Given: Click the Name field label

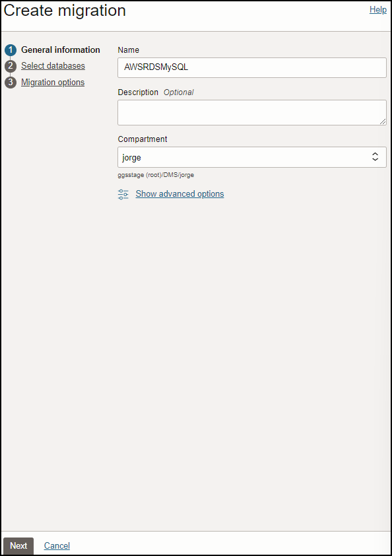Looking at the screenshot, I should 128,50.
